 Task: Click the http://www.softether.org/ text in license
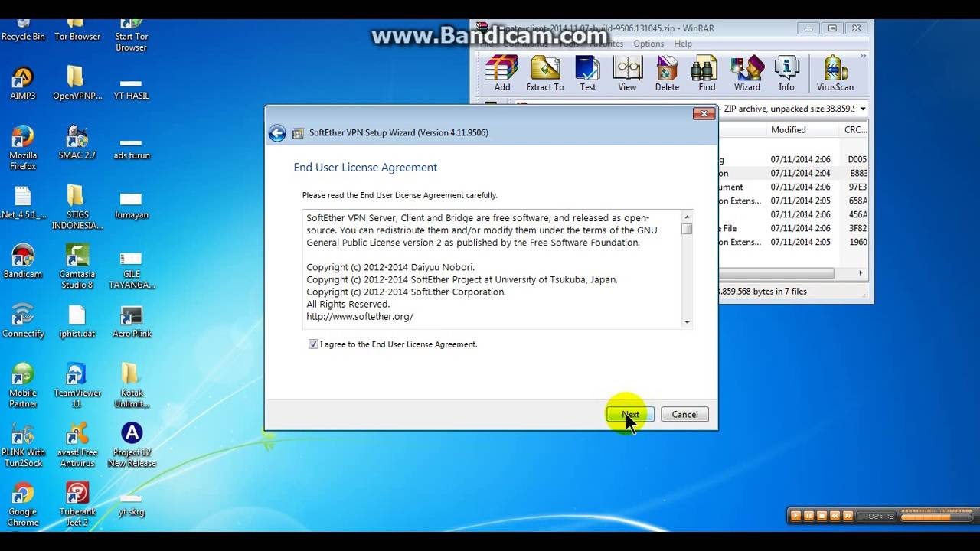[360, 317]
